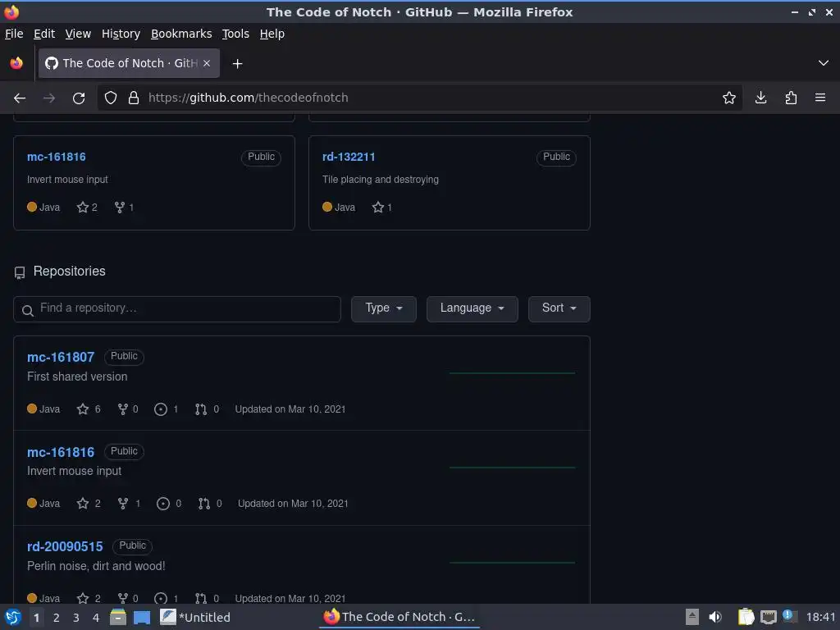Open the Tools menu
Image resolution: width=840 pixels, height=630 pixels.
(235, 34)
